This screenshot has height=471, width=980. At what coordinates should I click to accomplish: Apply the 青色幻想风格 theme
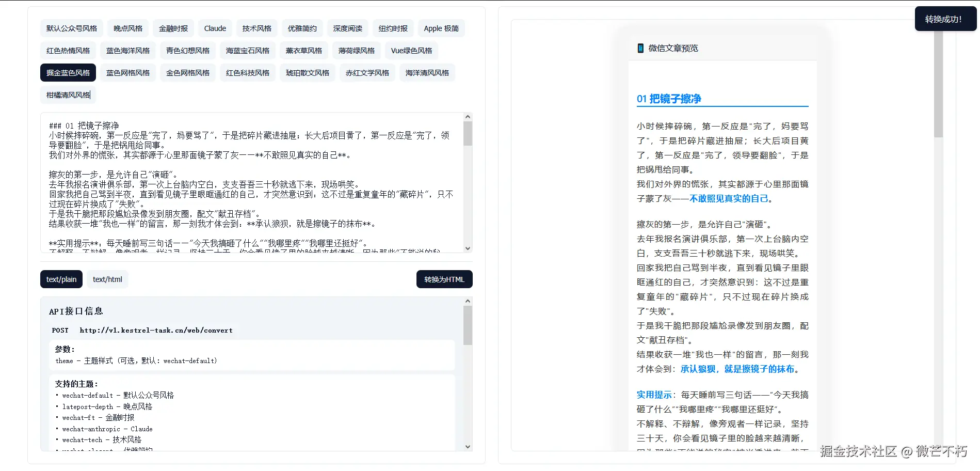pyautogui.click(x=188, y=51)
